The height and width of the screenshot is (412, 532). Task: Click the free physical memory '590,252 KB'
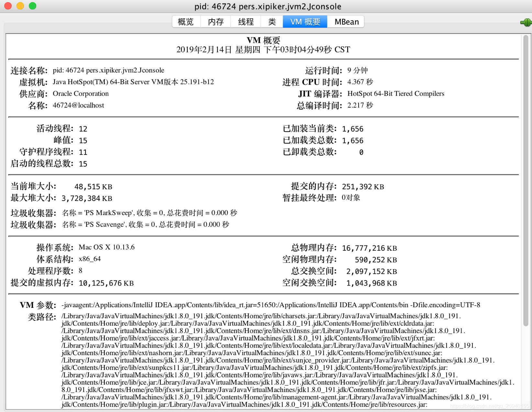pos(376,260)
